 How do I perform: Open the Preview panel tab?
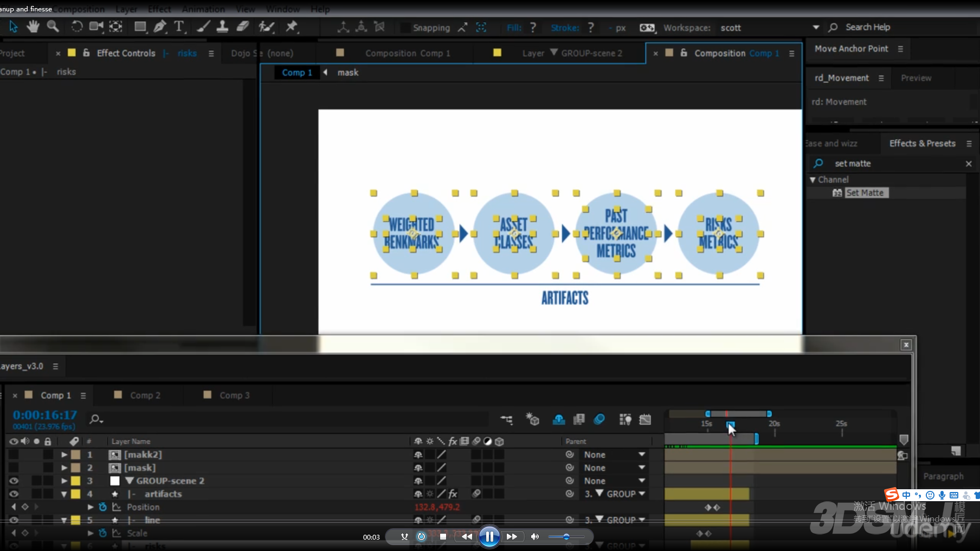point(916,78)
